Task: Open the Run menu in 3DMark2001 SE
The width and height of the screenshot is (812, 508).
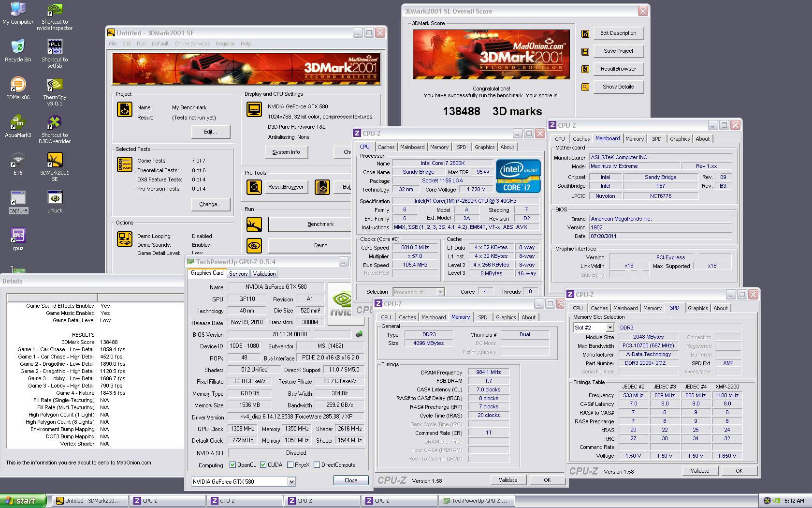Action: 141,44
